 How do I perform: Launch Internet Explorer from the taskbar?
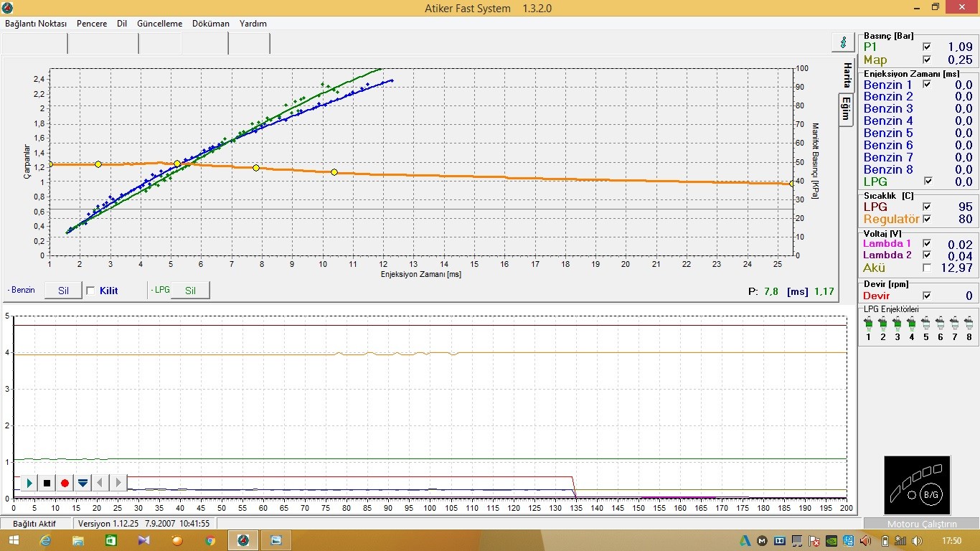47,540
